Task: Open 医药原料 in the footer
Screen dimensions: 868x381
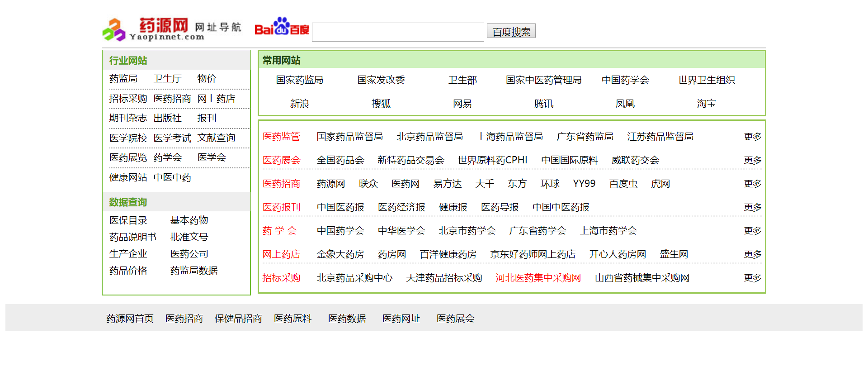Action: pyautogui.click(x=293, y=319)
